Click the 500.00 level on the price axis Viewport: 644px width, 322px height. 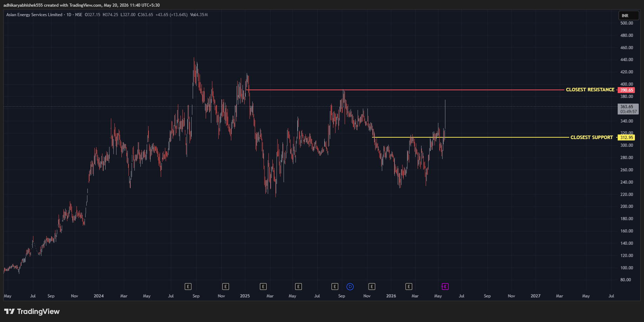[627, 23]
